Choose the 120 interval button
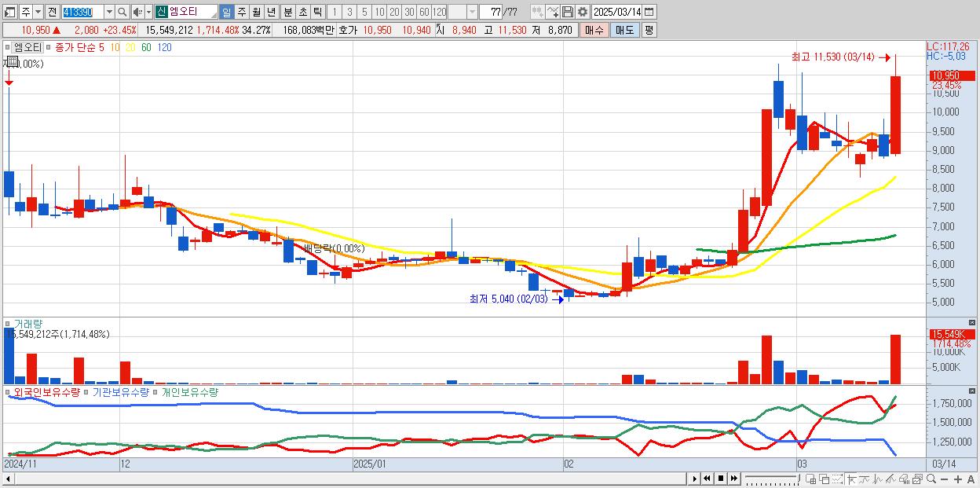Viewport: 980px width, 488px height. [440, 12]
